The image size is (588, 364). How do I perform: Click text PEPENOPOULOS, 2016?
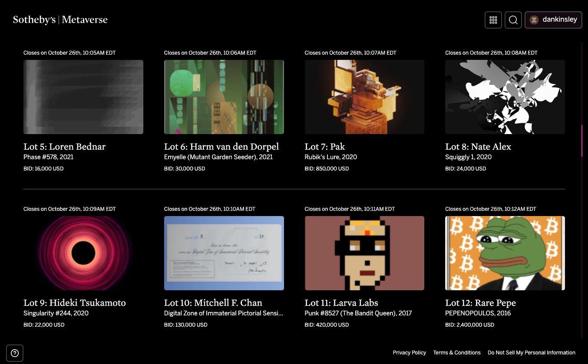click(x=478, y=313)
